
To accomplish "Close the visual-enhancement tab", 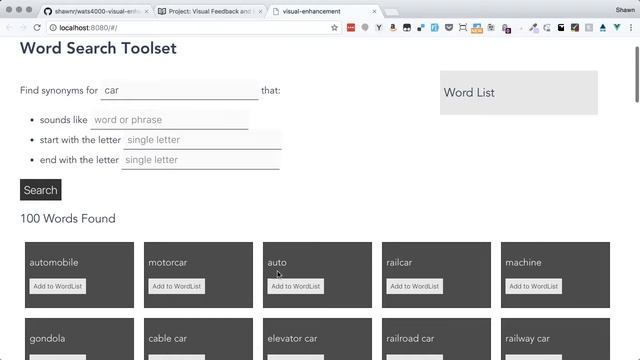I will pos(374,11).
